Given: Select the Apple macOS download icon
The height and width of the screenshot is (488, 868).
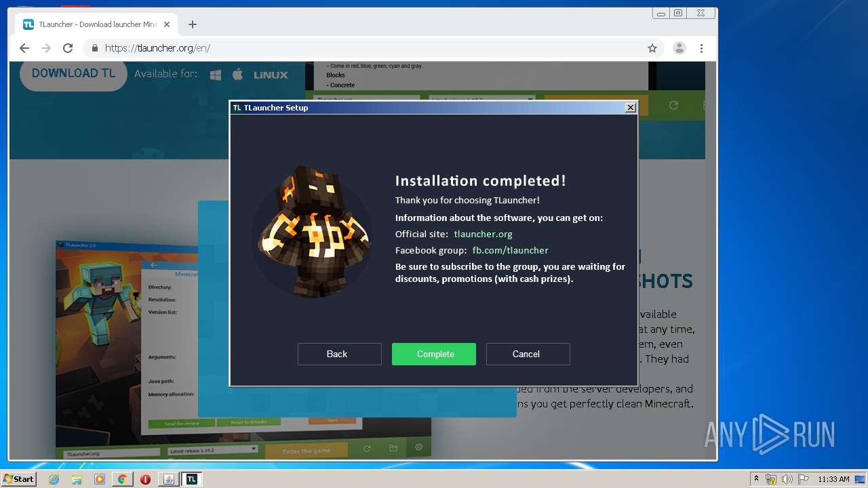Looking at the screenshot, I should point(237,74).
